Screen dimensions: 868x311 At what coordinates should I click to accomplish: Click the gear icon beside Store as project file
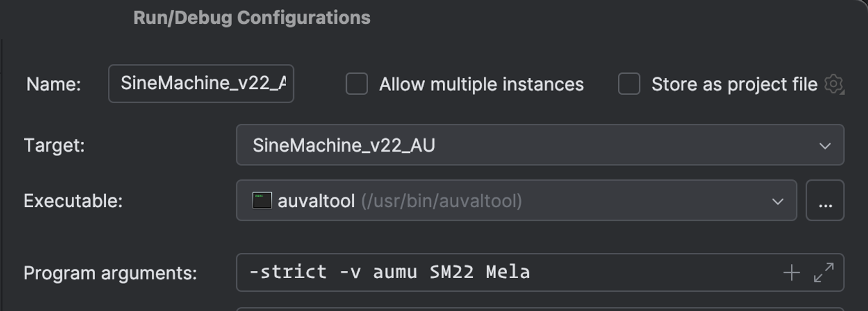click(834, 85)
